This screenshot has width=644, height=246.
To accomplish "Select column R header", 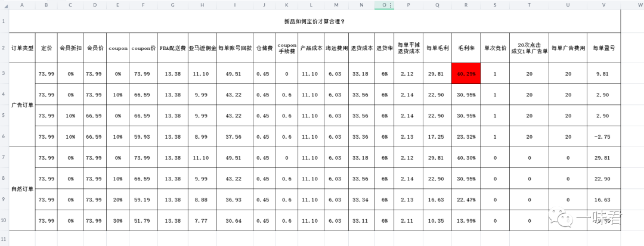I will coord(466,5).
